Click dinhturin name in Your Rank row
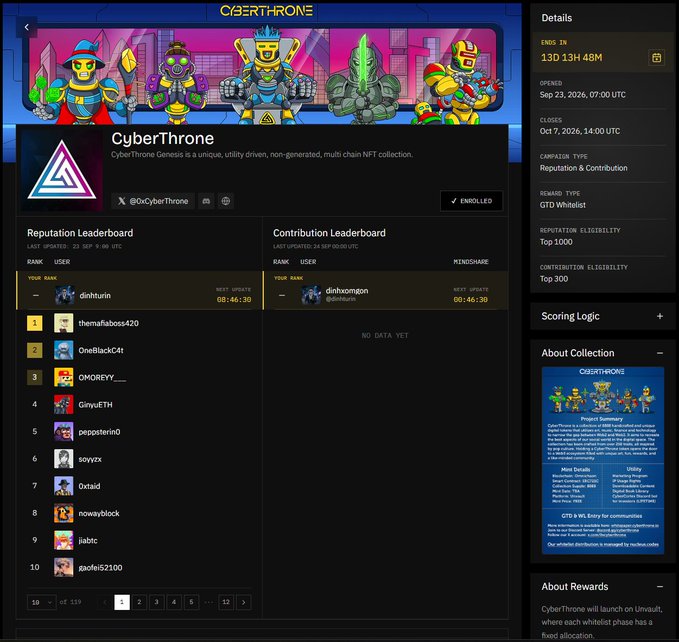The image size is (679, 642). (x=95, y=296)
